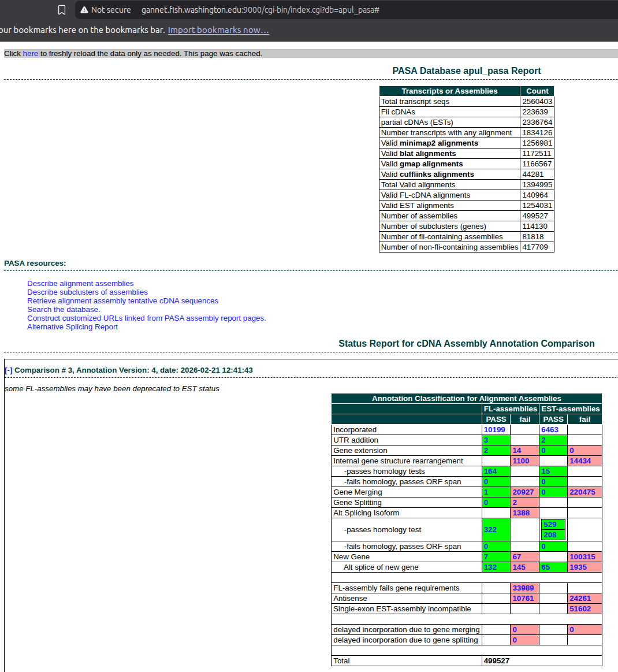Image resolution: width=618 pixels, height=672 pixels.
Task: Click FL-assemblies Incorporated count 10199
Action: coord(494,430)
